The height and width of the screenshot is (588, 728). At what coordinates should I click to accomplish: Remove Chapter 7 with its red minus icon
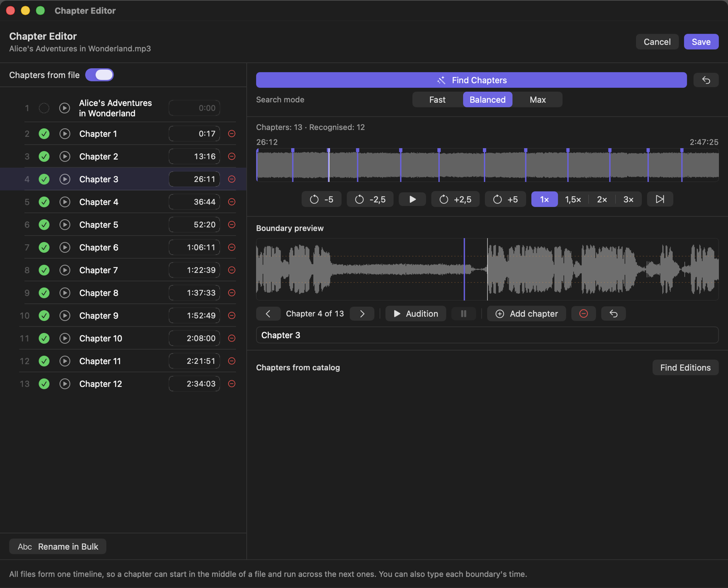(232, 270)
